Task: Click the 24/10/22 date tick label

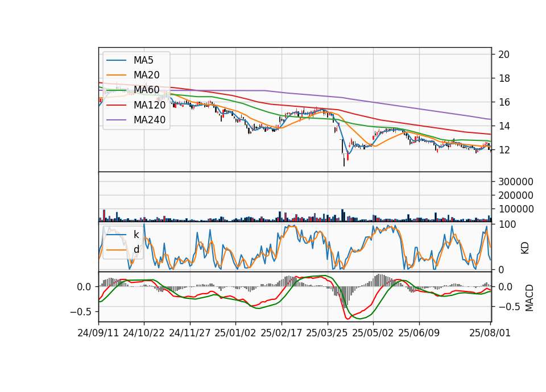Action: [x=144, y=333]
